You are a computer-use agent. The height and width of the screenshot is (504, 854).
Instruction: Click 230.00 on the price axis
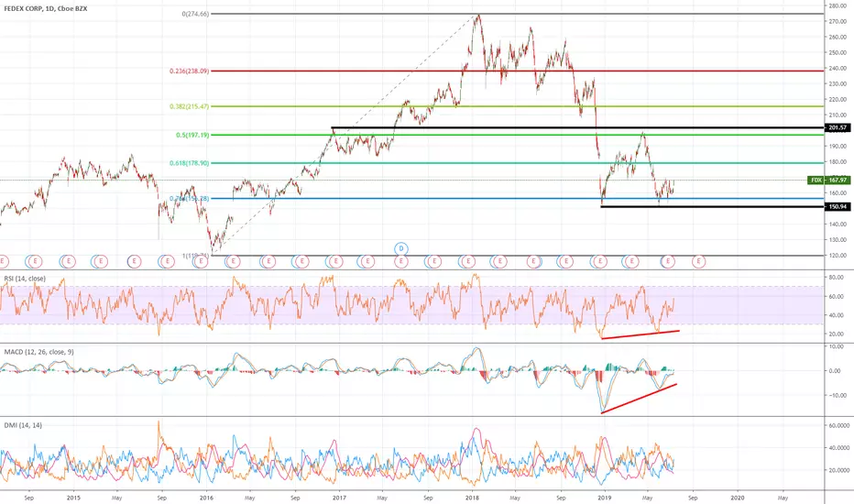(x=838, y=84)
